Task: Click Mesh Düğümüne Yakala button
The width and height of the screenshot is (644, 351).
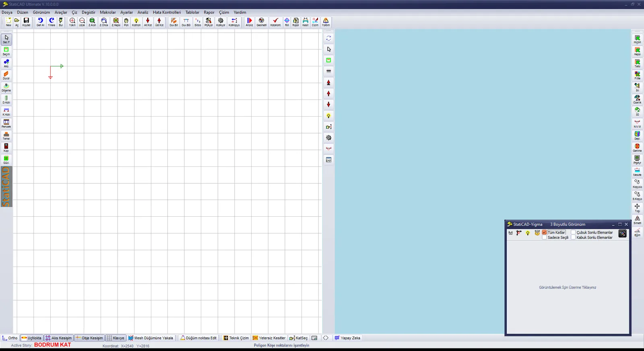Action: [151, 338]
